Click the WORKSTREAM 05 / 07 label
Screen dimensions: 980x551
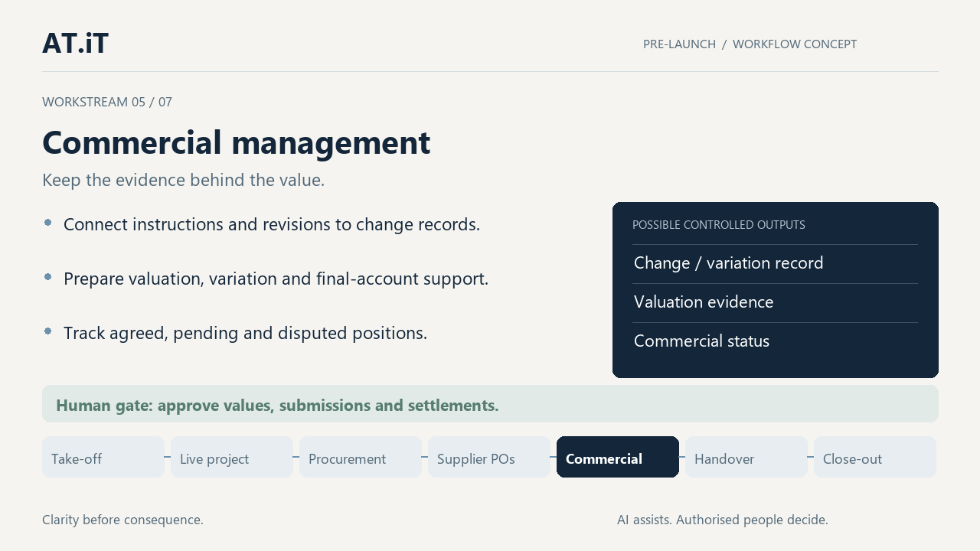(x=107, y=102)
